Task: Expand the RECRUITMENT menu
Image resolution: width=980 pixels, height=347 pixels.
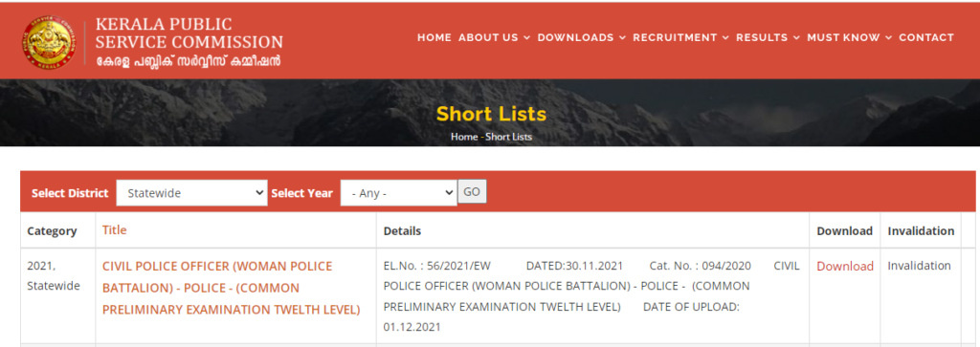Action: 680,37
